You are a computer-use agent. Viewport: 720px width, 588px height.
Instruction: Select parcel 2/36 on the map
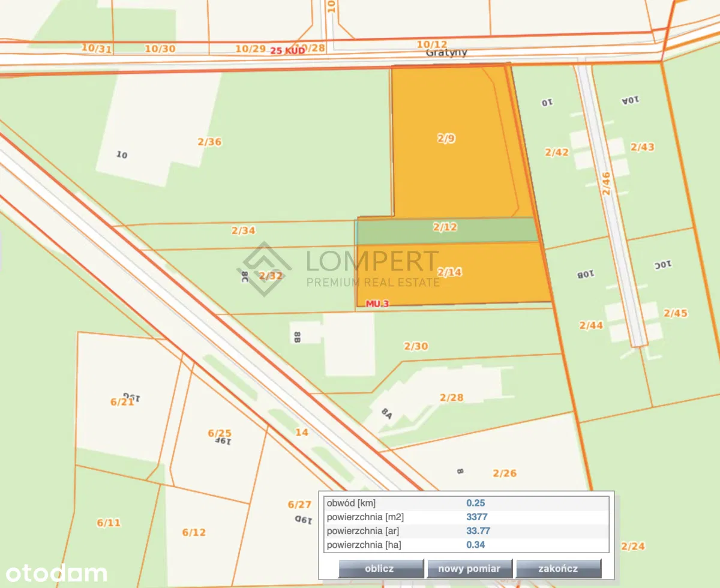click(209, 142)
